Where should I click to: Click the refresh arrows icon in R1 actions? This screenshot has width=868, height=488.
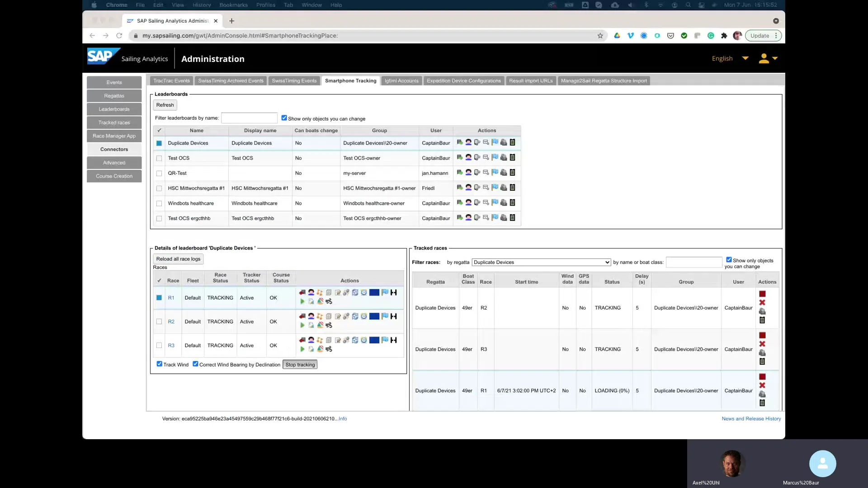click(355, 293)
